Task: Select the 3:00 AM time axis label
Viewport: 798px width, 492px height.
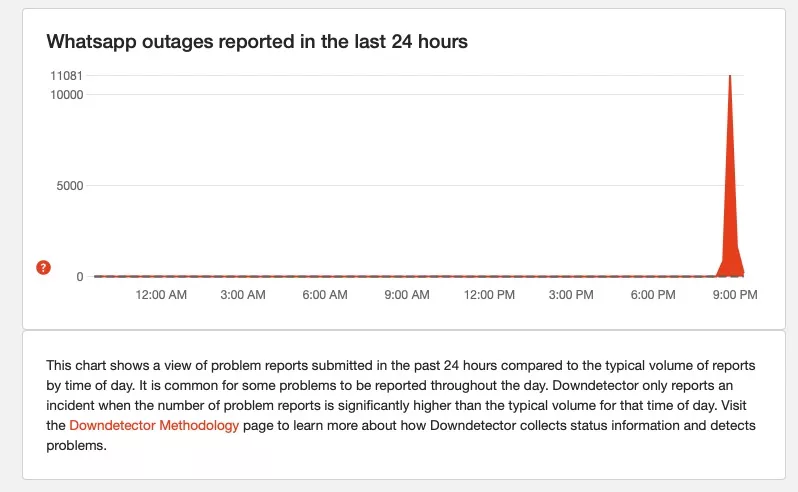Action: tap(242, 295)
